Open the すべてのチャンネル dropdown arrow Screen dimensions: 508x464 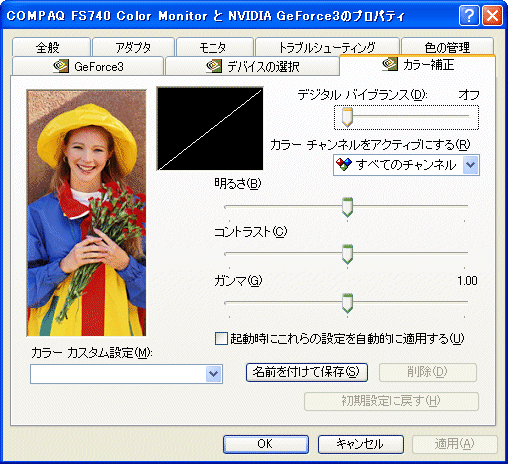(471, 165)
